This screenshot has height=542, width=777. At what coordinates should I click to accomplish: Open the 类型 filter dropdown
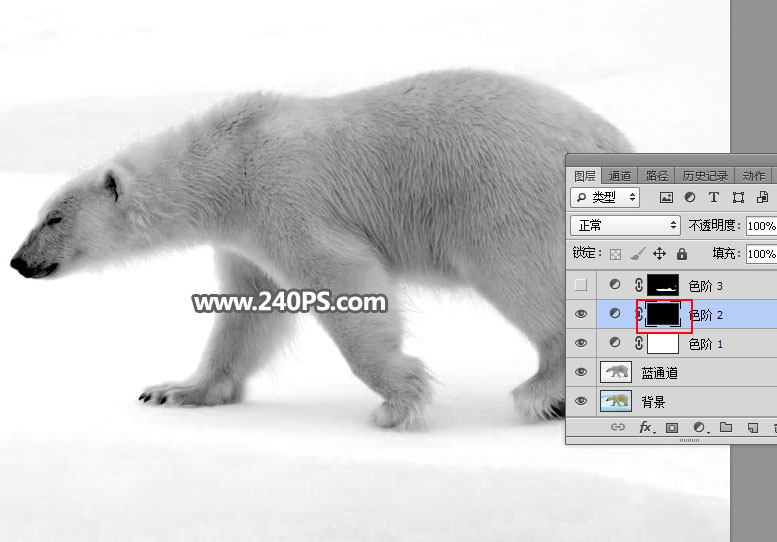[x=605, y=197]
